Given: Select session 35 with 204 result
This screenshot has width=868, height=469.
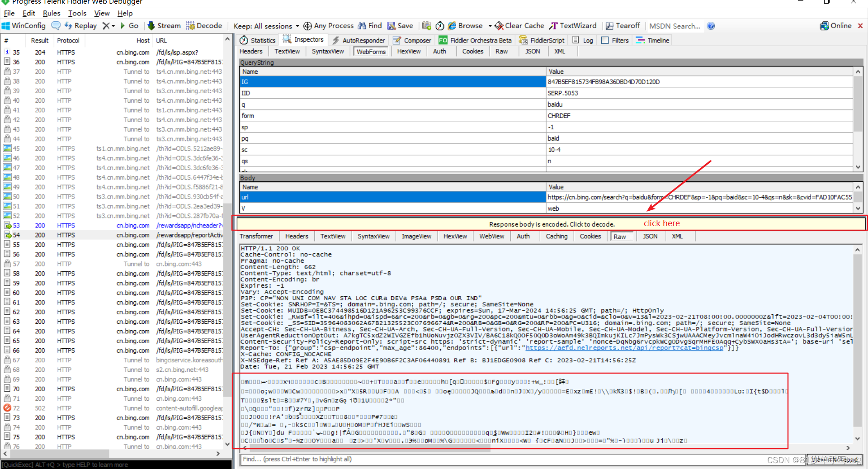Looking at the screenshot, I should click(x=113, y=52).
